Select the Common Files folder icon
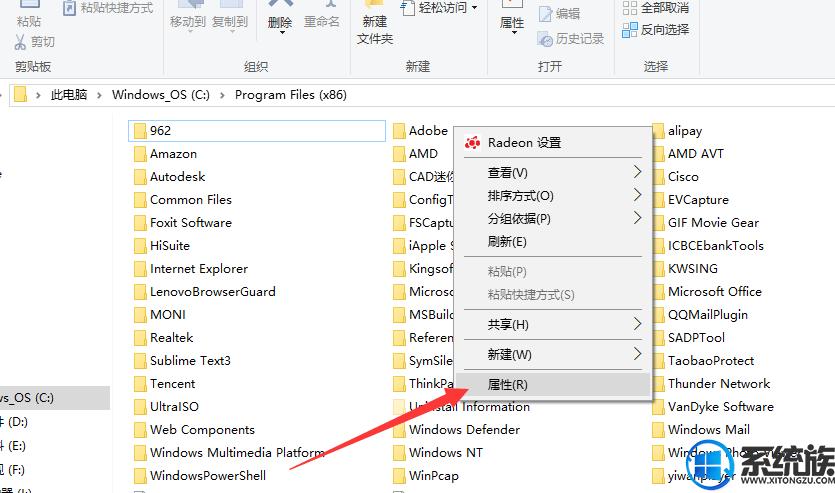 point(140,200)
